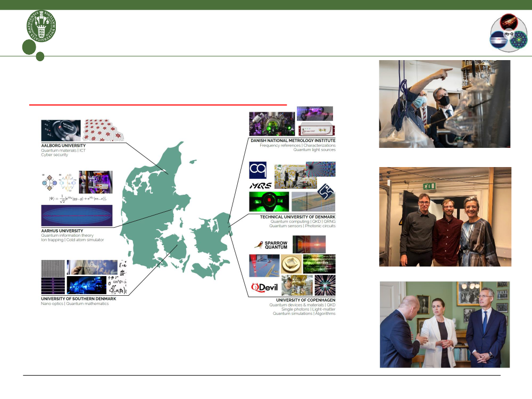Click 'Quantum sensors | Photonic circuits' text
Screen dimensions: 532x399
[x=302, y=226]
